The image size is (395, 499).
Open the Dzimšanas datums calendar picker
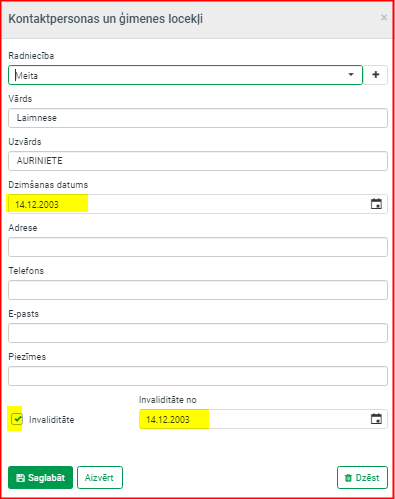pos(376,204)
